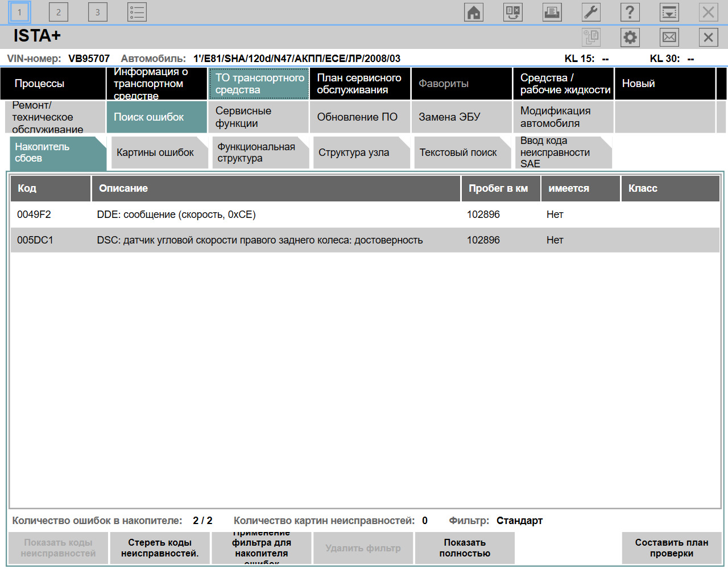Click the wrench tool icon
The height and width of the screenshot is (569, 728).
(591, 12)
